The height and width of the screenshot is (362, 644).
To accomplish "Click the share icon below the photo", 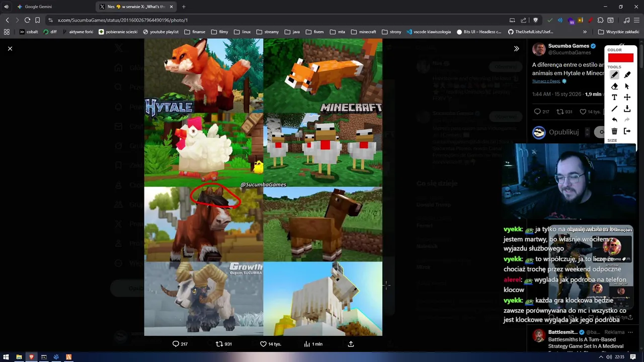I will [351, 344].
